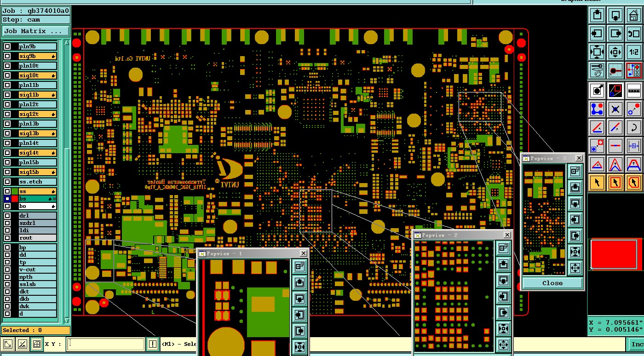Viewport: 644px width, 356px height.
Task: Click the pan right view icon in top toolbar
Action: 615,33
